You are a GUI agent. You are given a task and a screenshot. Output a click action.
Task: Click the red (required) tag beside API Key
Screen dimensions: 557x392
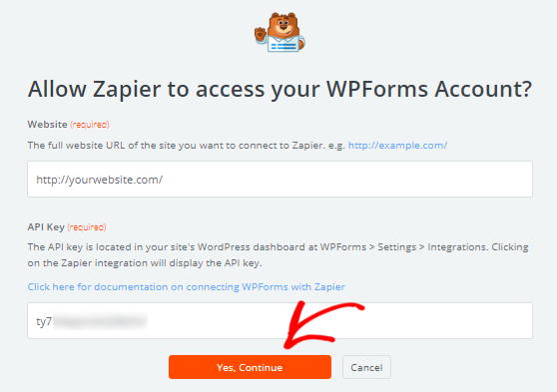click(87, 227)
